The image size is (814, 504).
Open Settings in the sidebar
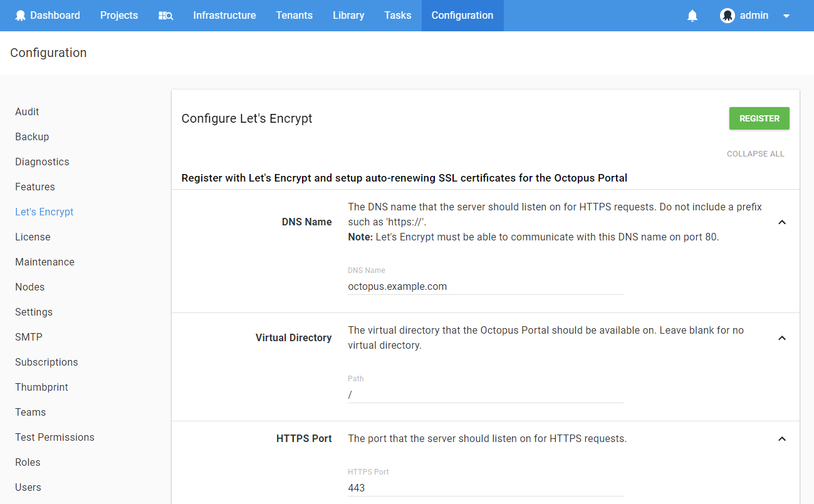34,312
